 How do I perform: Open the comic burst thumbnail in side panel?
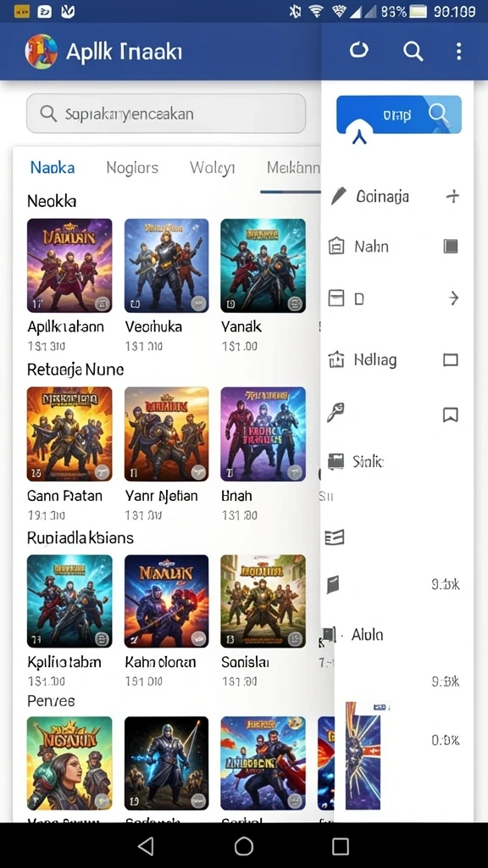coord(363,756)
